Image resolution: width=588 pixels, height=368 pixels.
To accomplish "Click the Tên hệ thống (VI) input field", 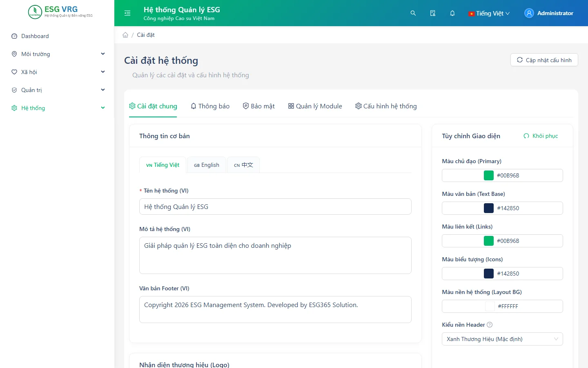I will click(275, 206).
